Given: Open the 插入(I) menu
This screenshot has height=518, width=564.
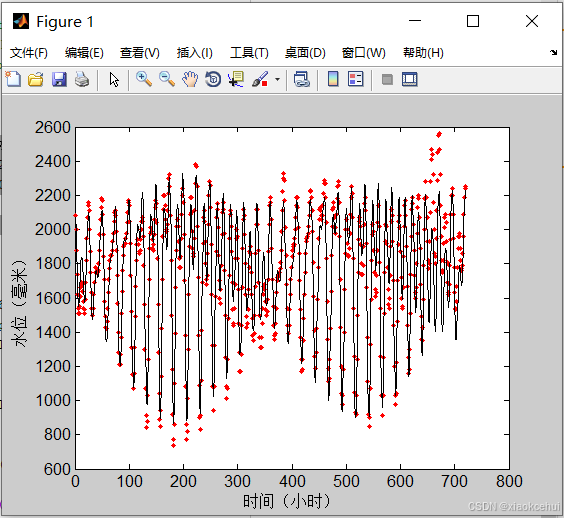Looking at the screenshot, I should tap(195, 53).
